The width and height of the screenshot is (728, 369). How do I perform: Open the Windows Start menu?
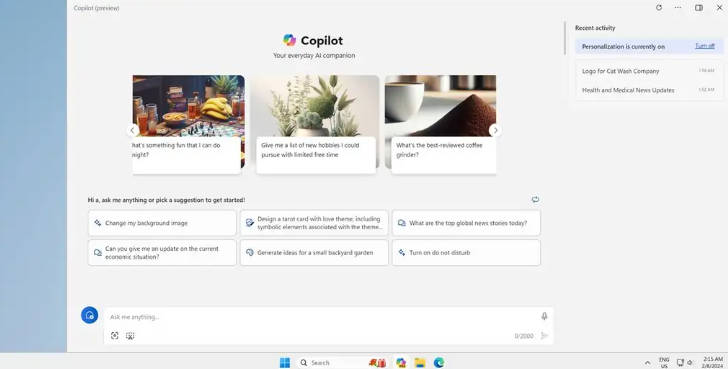[285, 363]
